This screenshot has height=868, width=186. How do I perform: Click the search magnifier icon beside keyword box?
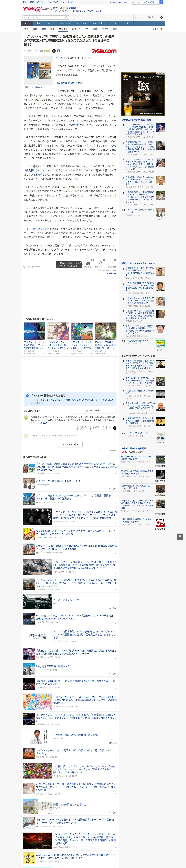[x=66, y=18]
